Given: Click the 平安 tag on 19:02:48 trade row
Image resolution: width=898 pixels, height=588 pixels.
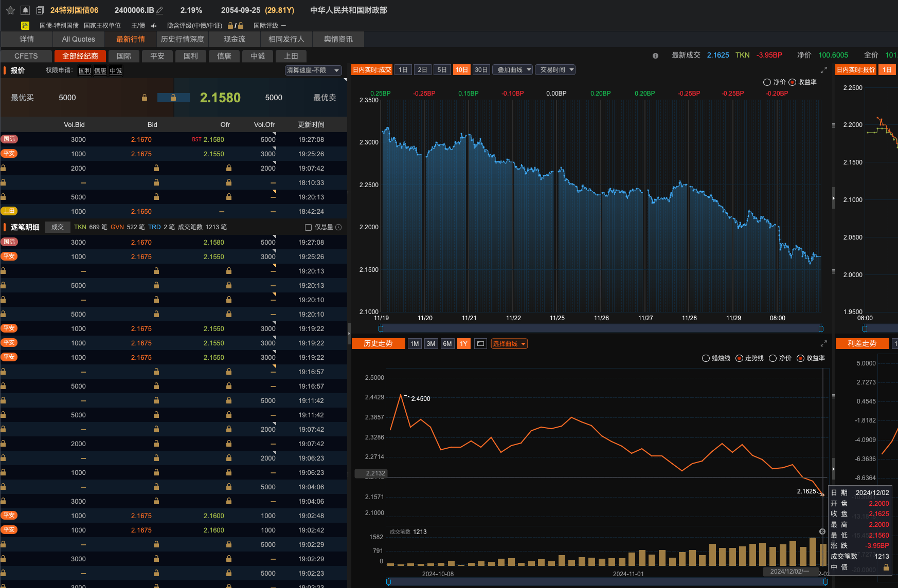Looking at the screenshot, I should 9,516.
